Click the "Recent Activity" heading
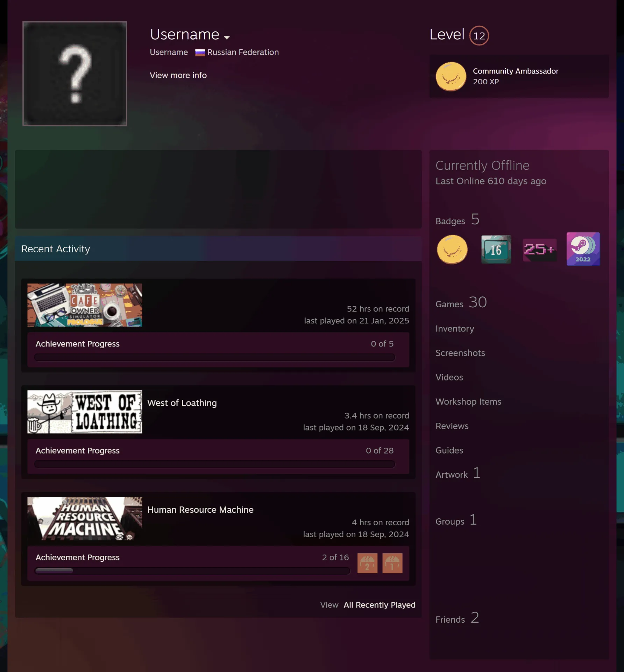The width and height of the screenshot is (624, 672). click(x=56, y=249)
